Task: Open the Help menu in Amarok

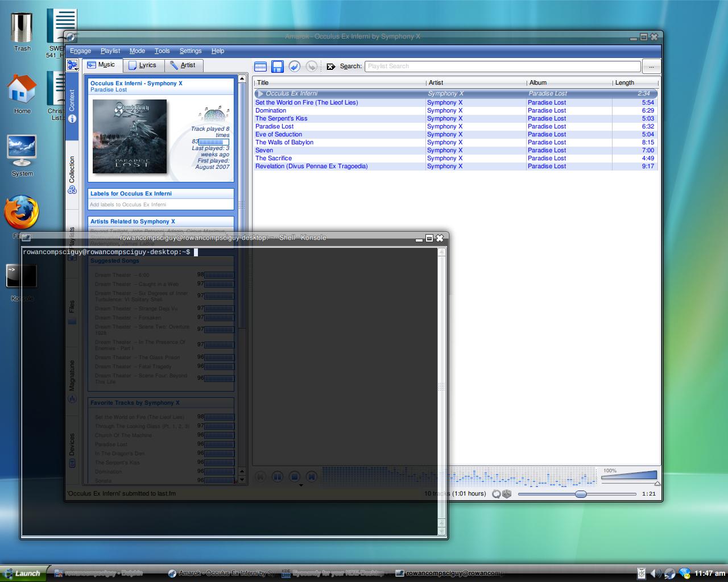Action: coord(218,51)
